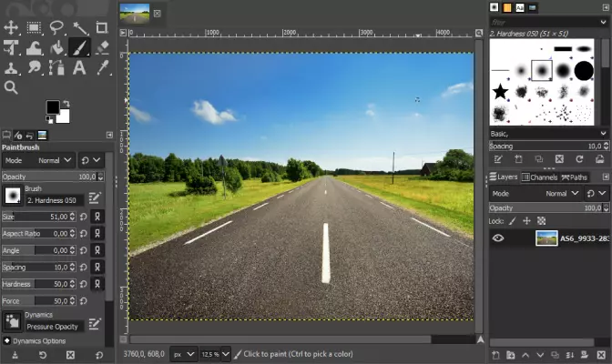612x364 pixels.
Task: Select the Crop tool
Action: pyautogui.click(x=102, y=27)
